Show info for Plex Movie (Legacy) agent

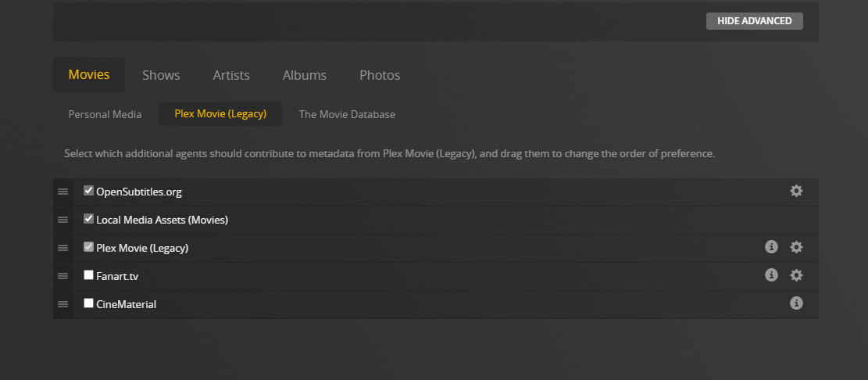coord(771,247)
